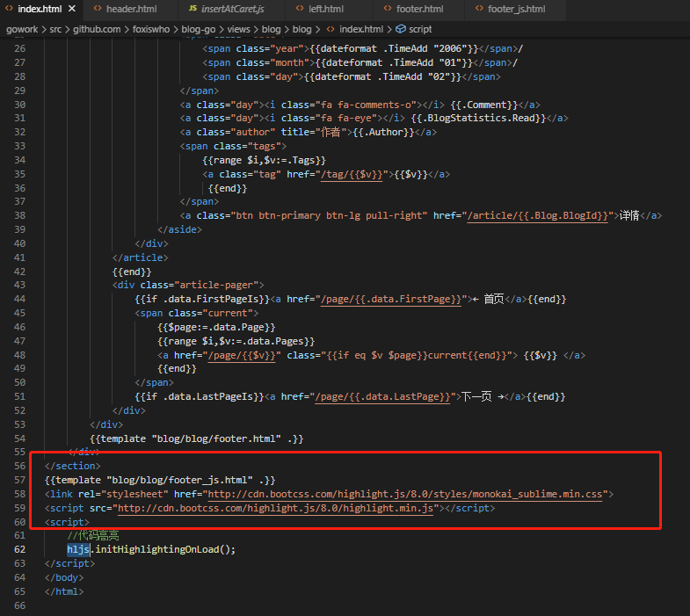Click the index.html file icon in breadcrumb
Viewport: 690px width, 616px height.
click(x=330, y=29)
